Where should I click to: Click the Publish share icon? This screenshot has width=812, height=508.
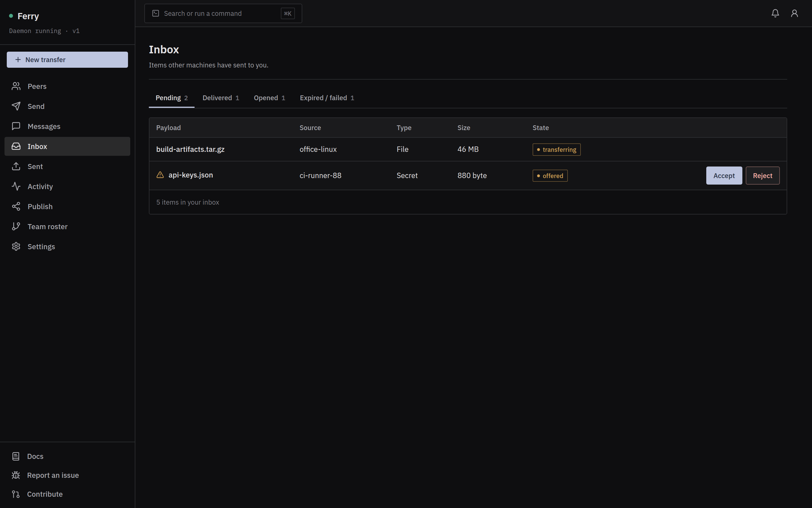16,207
